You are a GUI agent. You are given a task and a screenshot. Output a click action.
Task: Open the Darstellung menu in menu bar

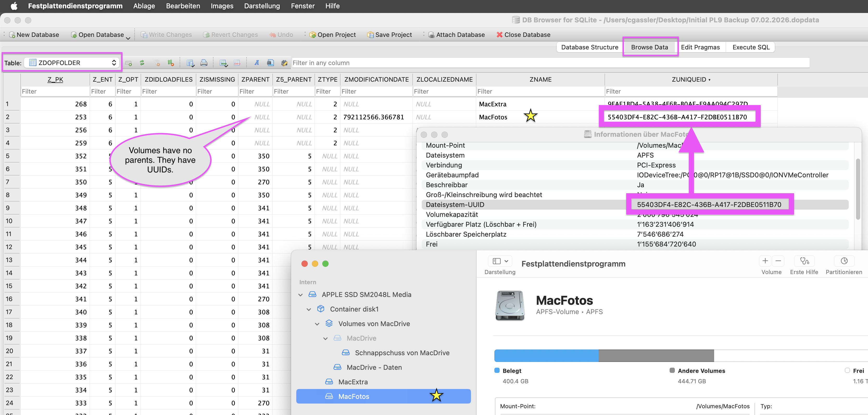(262, 6)
